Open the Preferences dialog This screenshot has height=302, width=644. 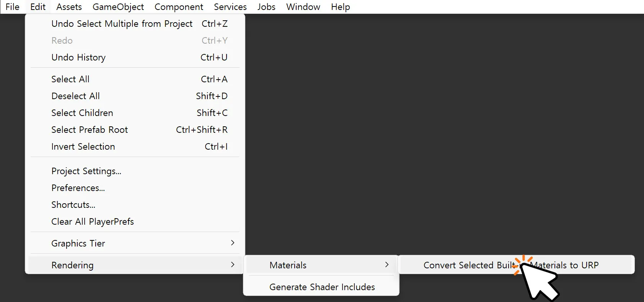coord(78,188)
